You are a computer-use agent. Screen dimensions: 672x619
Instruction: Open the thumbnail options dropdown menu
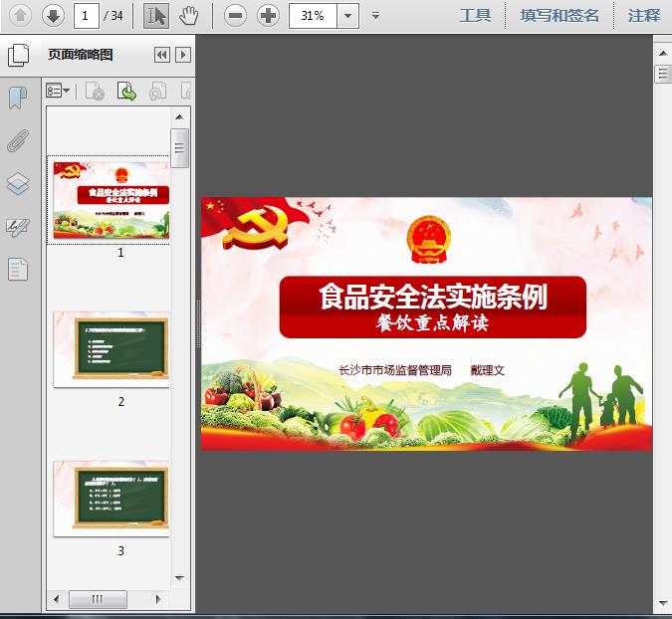(58, 91)
